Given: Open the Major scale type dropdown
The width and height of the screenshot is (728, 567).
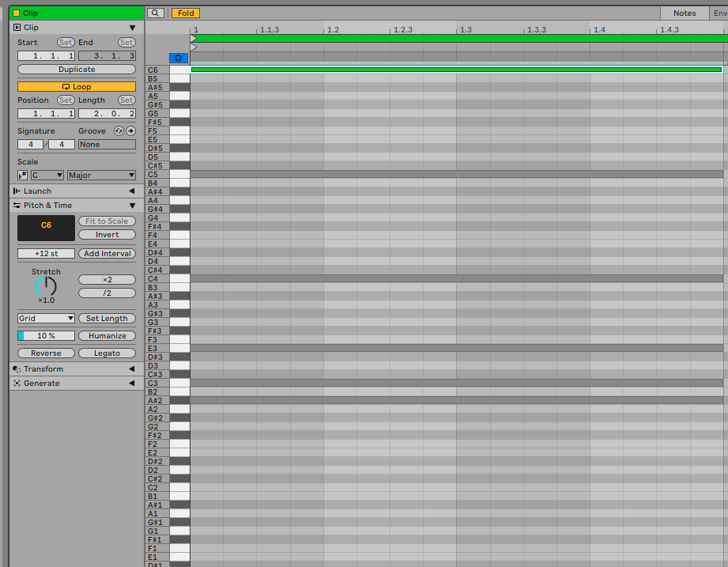Looking at the screenshot, I should pyautogui.click(x=101, y=176).
